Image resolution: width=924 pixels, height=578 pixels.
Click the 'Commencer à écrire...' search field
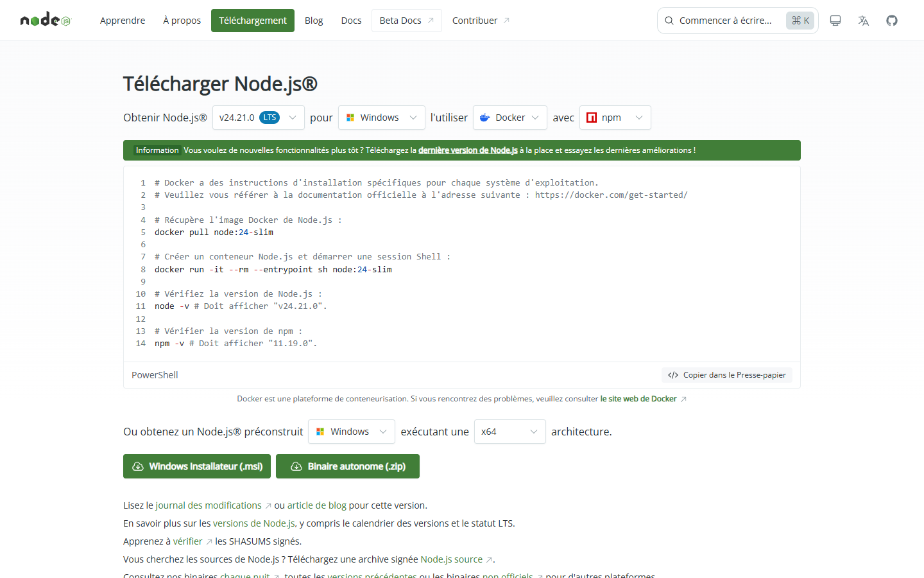click(x=738, y=21)
